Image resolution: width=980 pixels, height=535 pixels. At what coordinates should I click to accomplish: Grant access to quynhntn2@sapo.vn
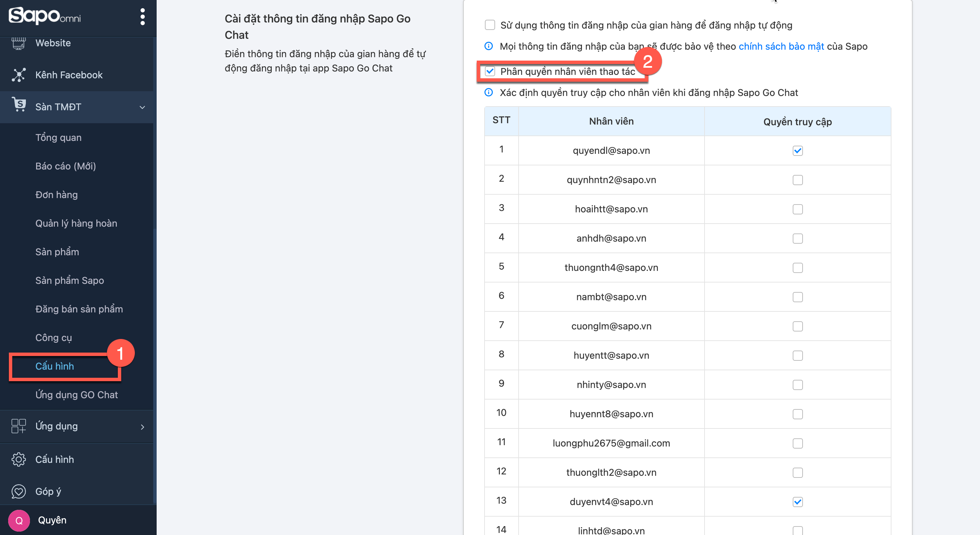coord(797,180)
